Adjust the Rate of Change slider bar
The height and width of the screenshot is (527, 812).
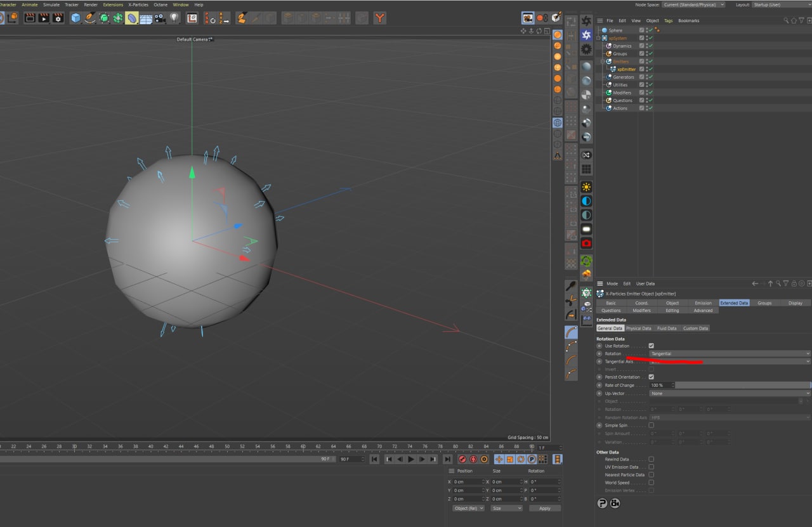point(743,385)
